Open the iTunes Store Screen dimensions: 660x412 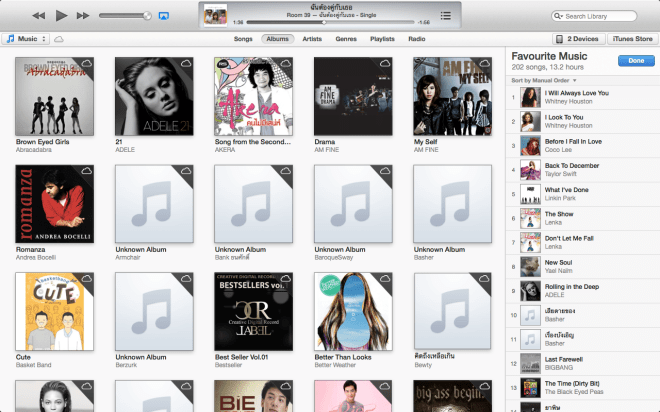pos(632,38)
